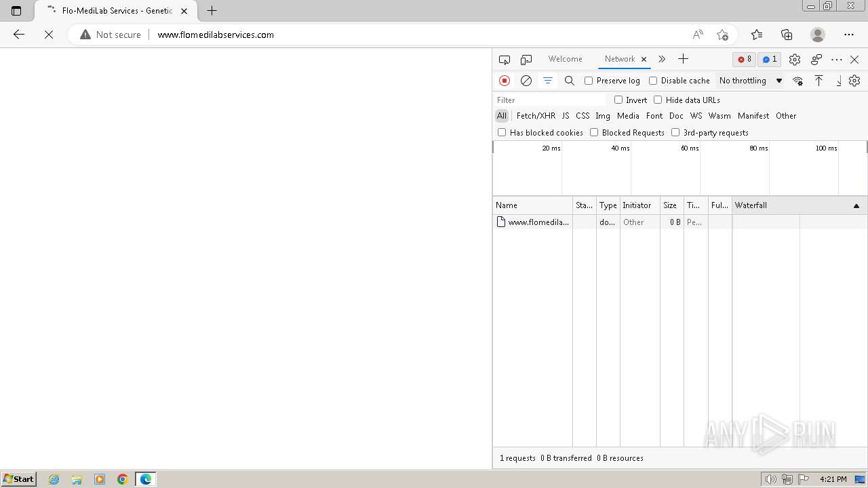Click the red record network log button
Screen dimensions: 868x488
pos(505,81)
